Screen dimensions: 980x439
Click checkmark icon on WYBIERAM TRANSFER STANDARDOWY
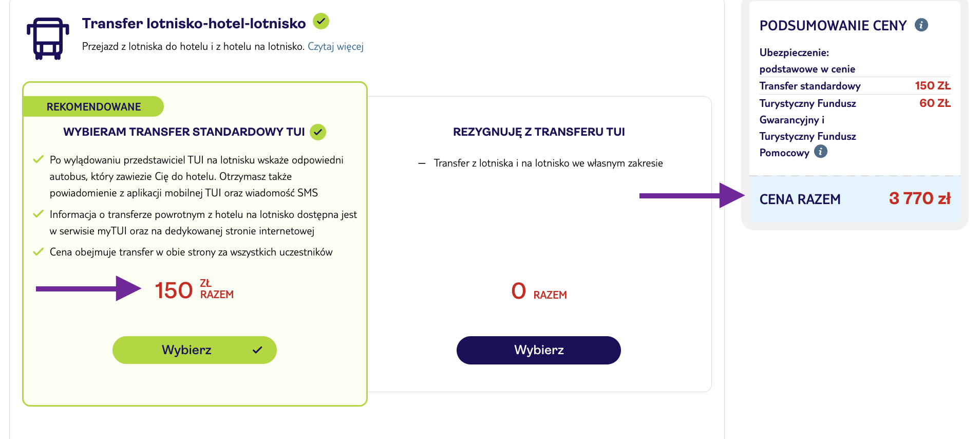(x=317, y=132)
